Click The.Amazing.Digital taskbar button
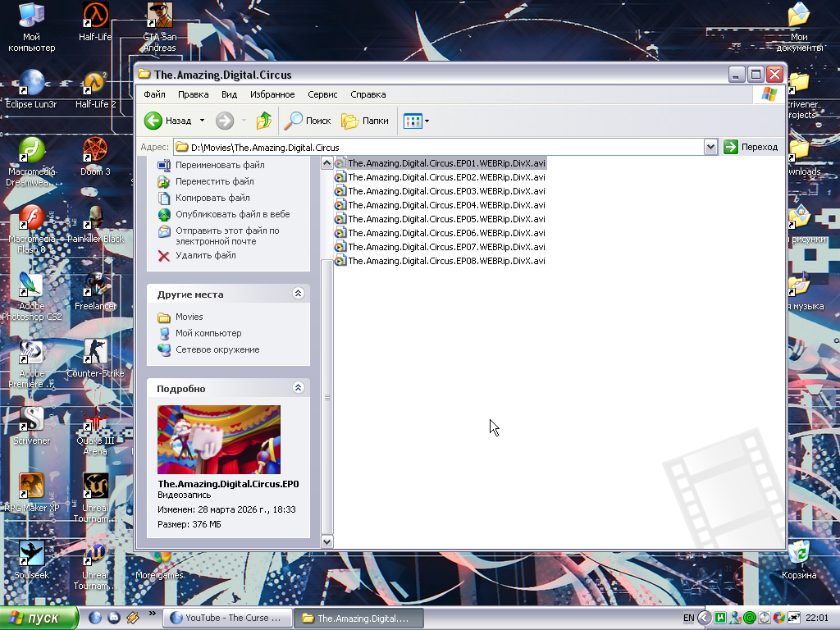 click(x=359, y=619)
